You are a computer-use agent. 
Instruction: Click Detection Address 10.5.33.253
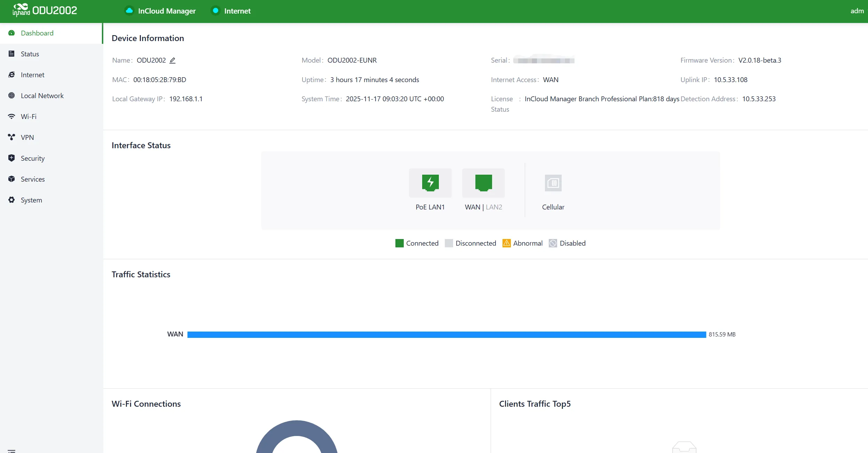pyautogui.click(x=759, y=99)
